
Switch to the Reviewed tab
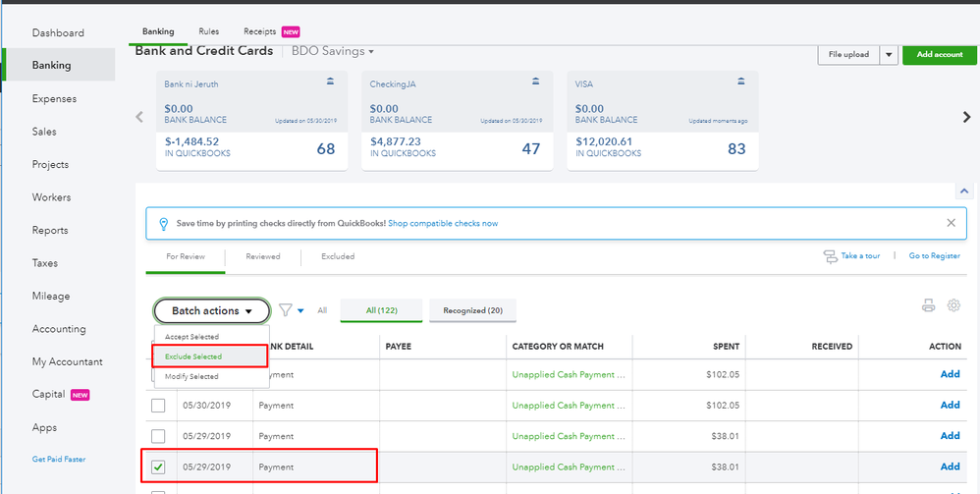point(263,256)
